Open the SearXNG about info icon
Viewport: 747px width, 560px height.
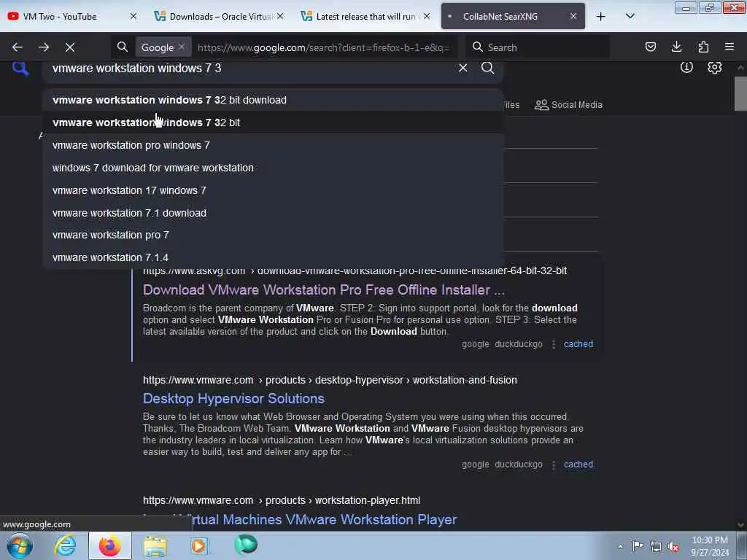coord(686,67)
